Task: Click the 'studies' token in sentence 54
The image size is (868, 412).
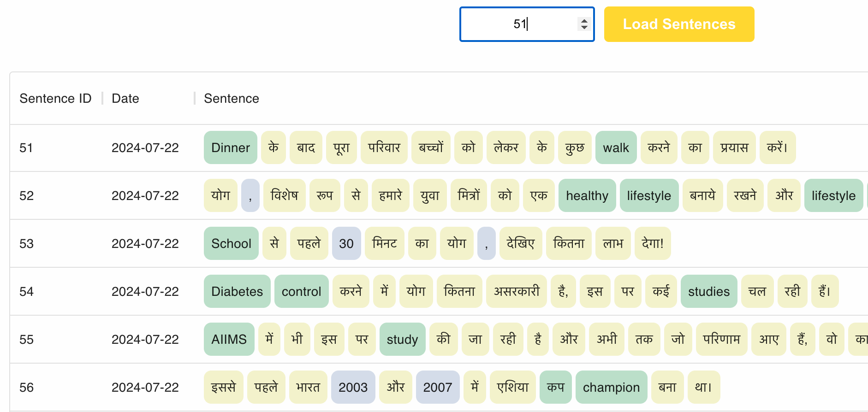Action: [x=708, y=292]
